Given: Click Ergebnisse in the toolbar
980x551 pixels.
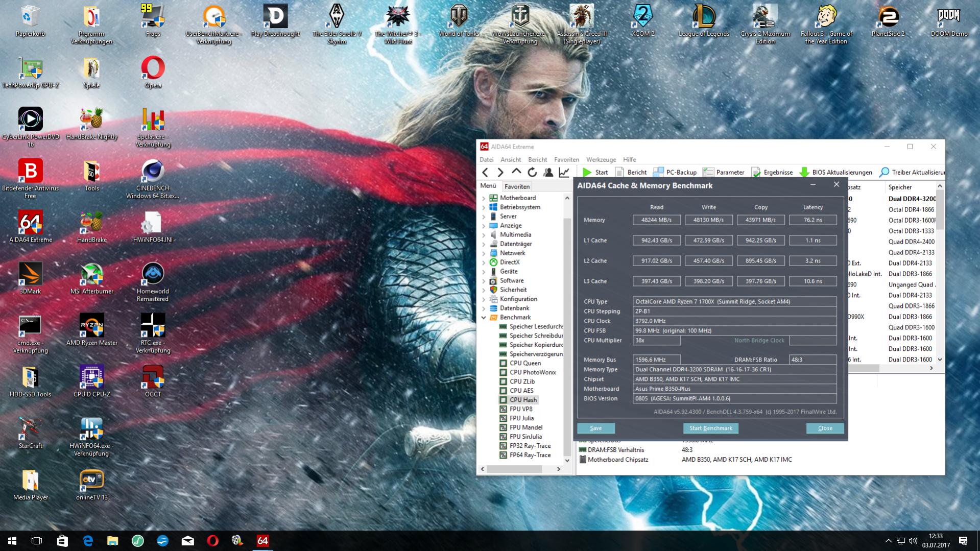Looking at the screenshot, I should tap(772, 173).
